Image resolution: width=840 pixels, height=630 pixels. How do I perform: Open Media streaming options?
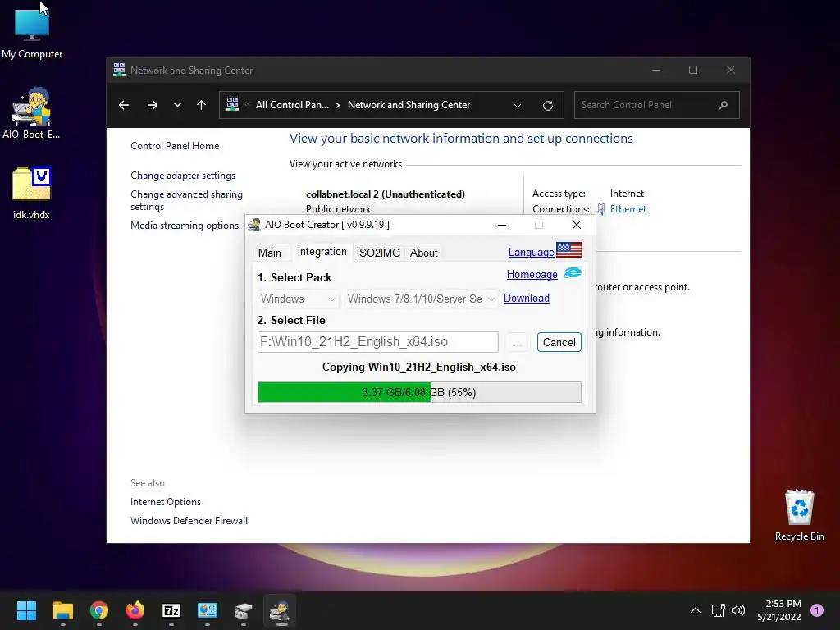pos(185,226)
